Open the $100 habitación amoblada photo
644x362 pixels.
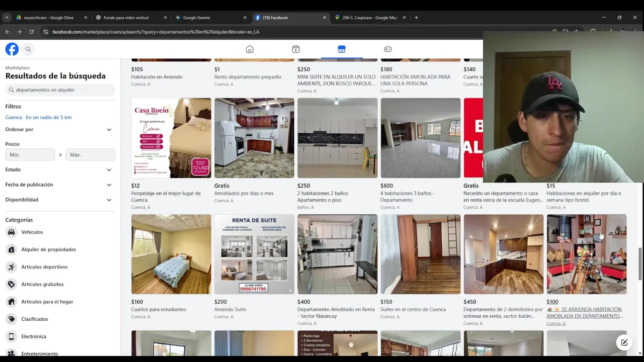[x=587, y=254]
